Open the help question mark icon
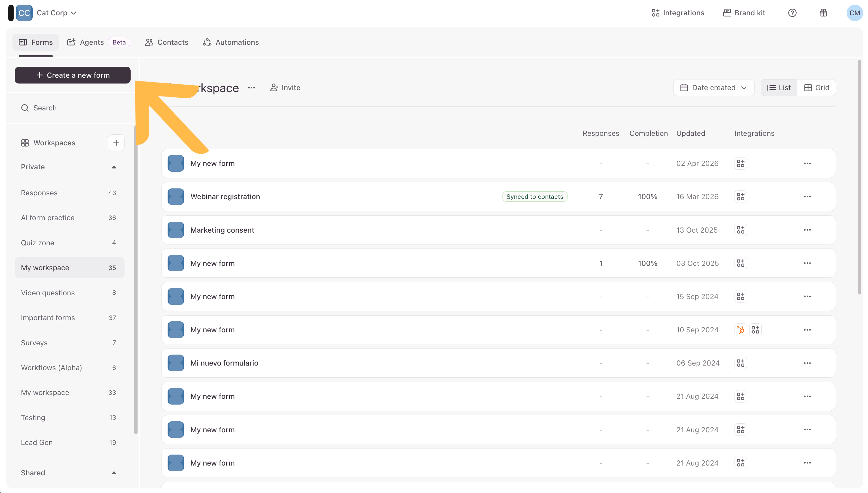 (x=792, y=13)
